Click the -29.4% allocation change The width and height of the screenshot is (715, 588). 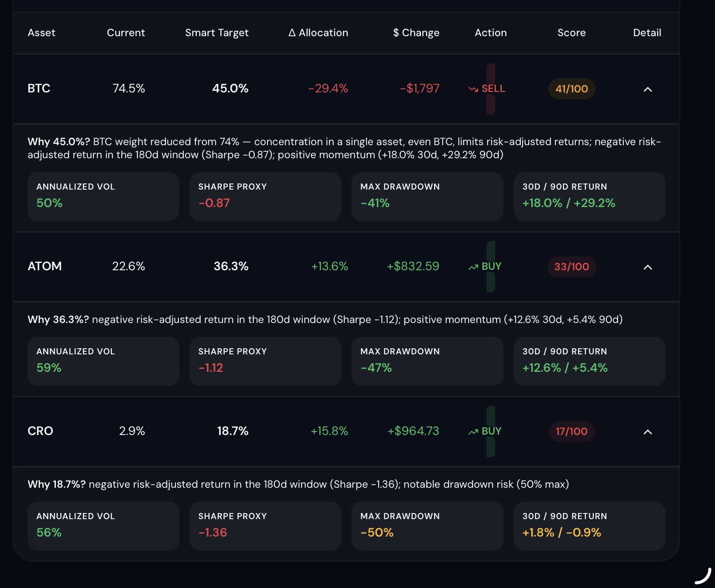point(328,88)
